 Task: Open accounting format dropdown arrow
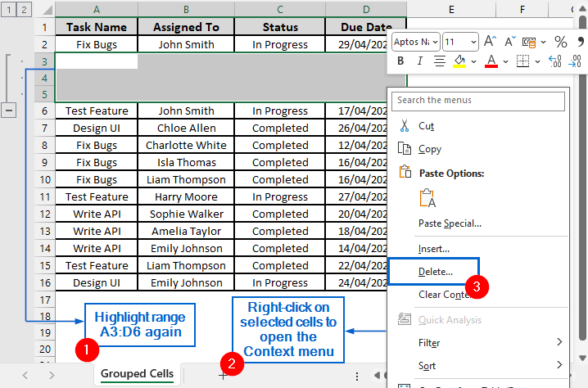point(544,43)
